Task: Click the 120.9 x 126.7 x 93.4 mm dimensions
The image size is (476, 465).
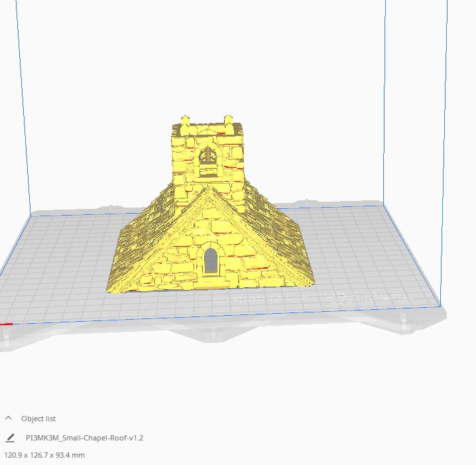Action: [x=44, y=455]
